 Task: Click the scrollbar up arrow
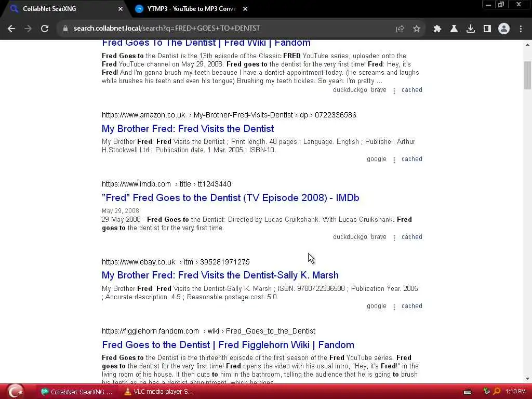pyautogui.click(x=527, y=45)
